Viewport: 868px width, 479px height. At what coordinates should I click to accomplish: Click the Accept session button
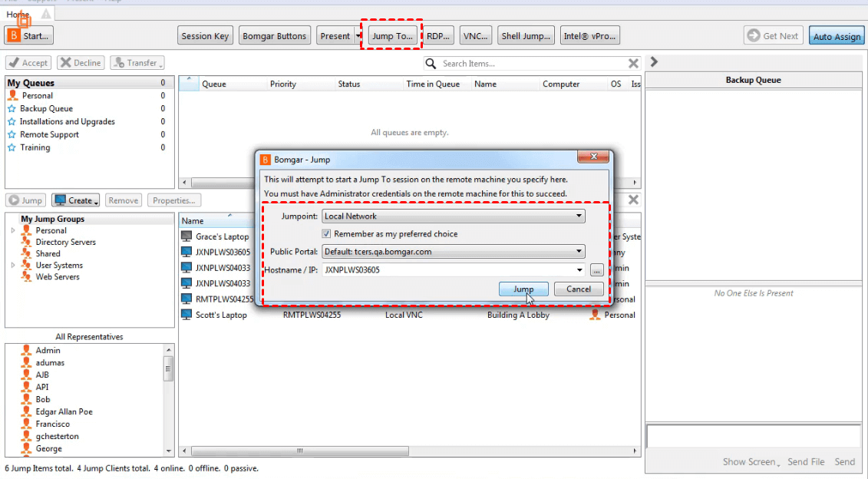point(28,63)
